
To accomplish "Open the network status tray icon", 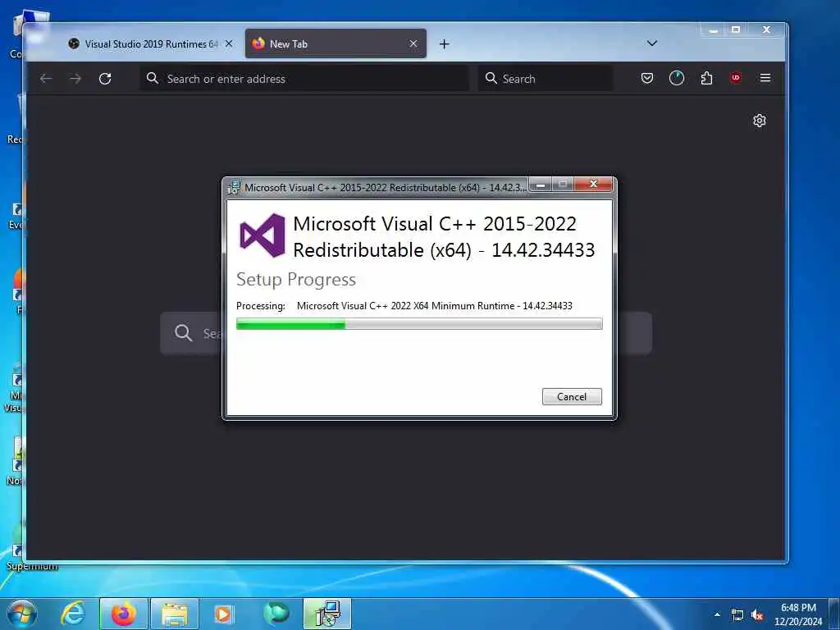I will (737, 615).
